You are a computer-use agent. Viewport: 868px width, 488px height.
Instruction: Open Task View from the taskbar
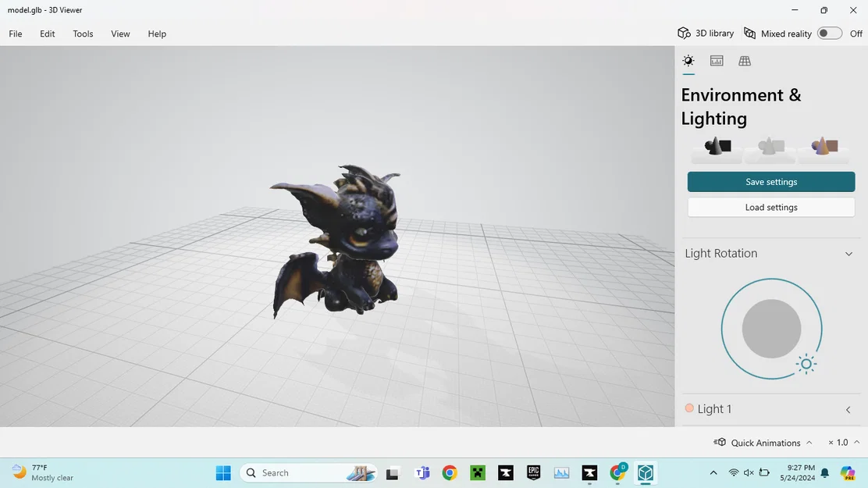tap(393, 473)
